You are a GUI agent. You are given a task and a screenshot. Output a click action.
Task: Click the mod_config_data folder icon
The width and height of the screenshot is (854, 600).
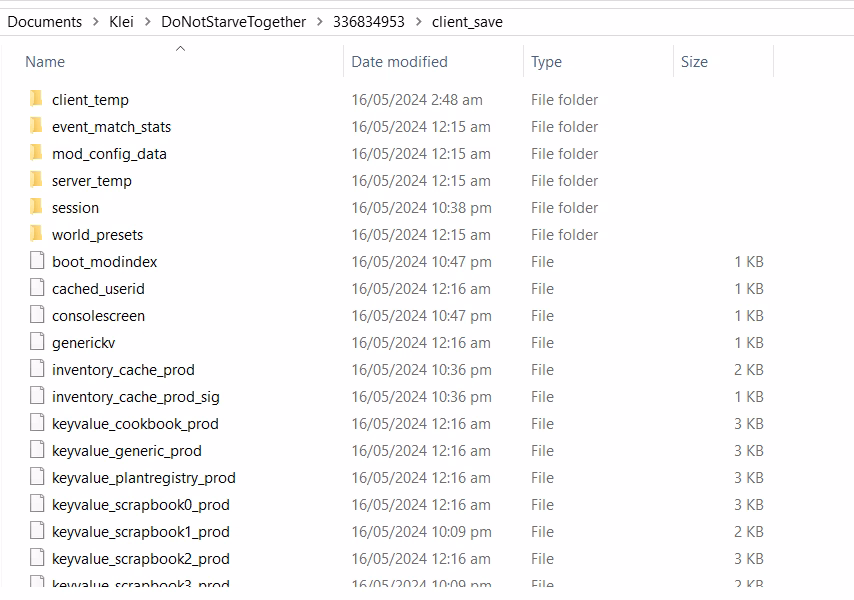coord(36,153)
